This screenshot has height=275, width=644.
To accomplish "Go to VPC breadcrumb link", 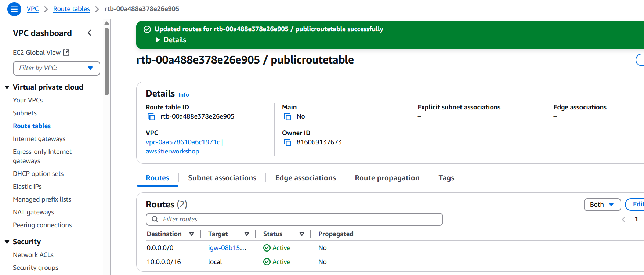I will pos(33,9).
